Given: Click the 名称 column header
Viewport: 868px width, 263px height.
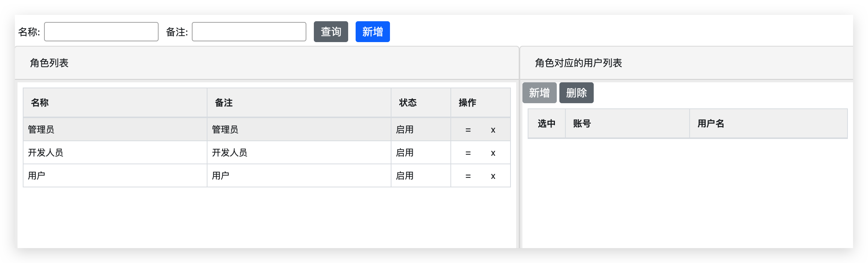Looking at the screenshot, I should point(115,103).
